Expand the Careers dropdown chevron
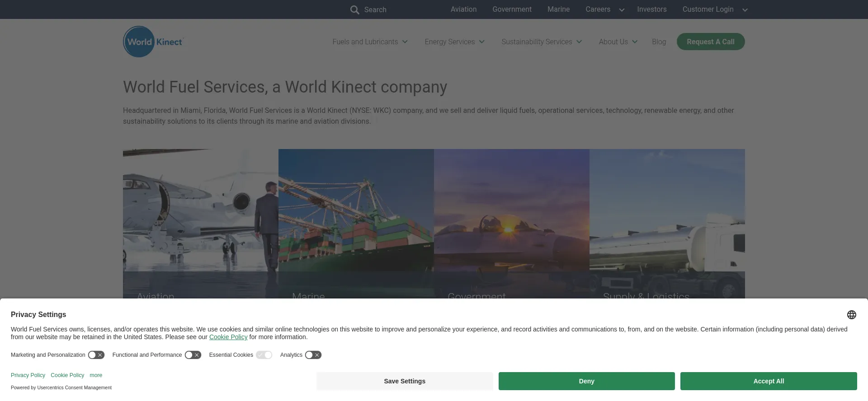868x401 pixels. point(622,10)
